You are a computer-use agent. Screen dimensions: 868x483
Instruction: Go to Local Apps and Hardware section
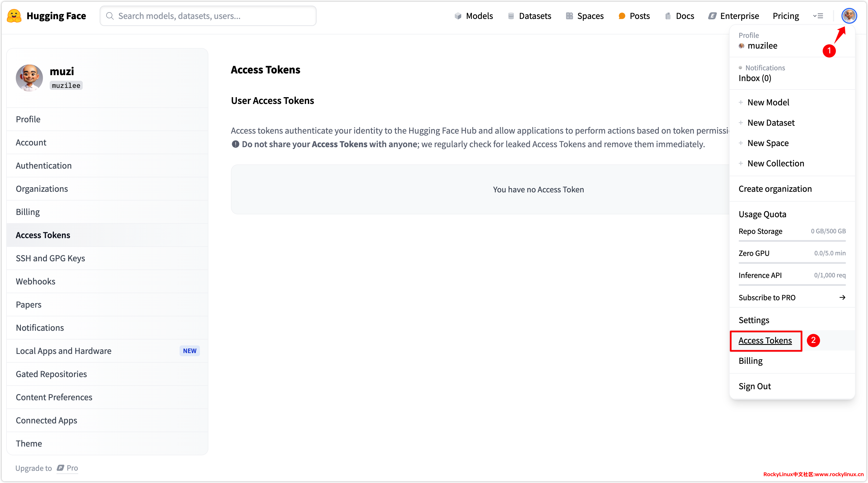(63, 351)
